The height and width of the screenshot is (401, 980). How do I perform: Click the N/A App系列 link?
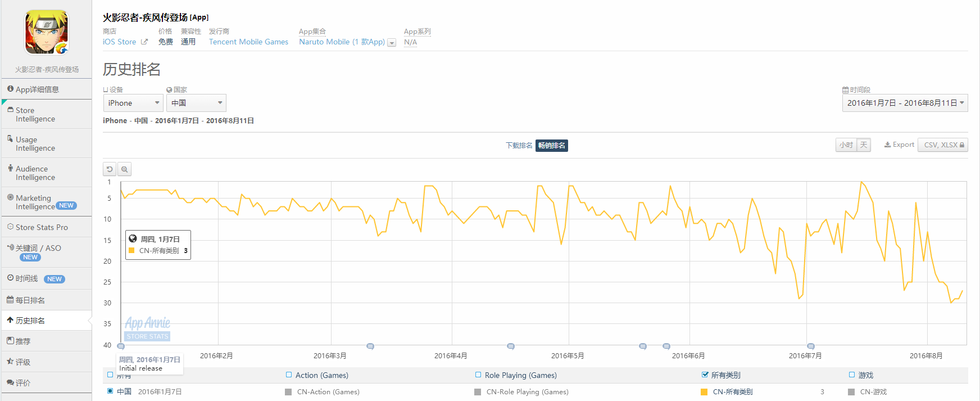[x=411, y=42]
